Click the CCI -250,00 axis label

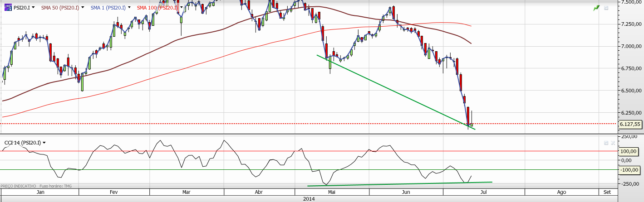click(630, 183)
